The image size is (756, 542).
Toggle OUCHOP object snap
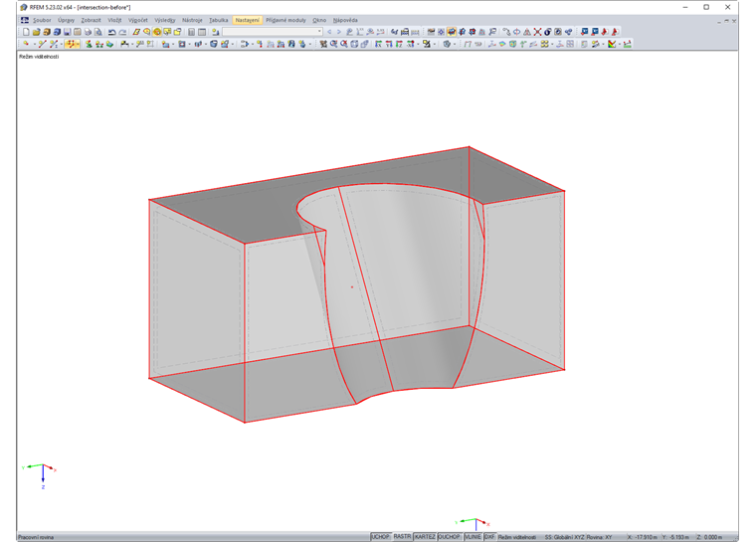click(x=450, y=537)
